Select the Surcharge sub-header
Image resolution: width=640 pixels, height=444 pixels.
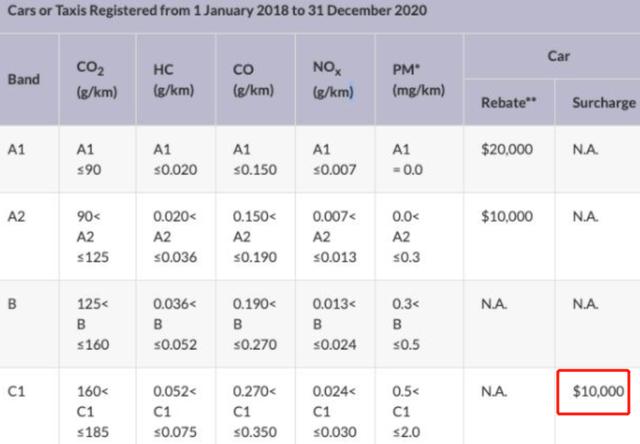pyautogui.click(x=603, y=103)
